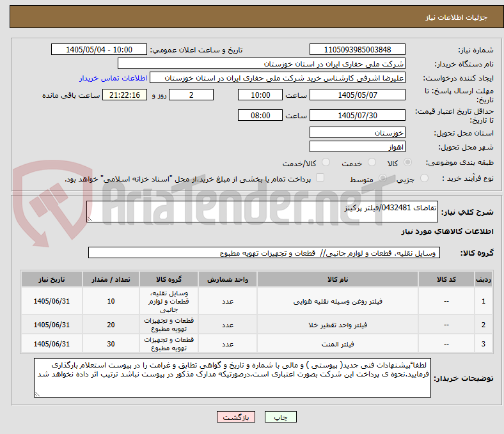Click the delivery city field اهواز
504x434 pixels.
coord(357,147)
